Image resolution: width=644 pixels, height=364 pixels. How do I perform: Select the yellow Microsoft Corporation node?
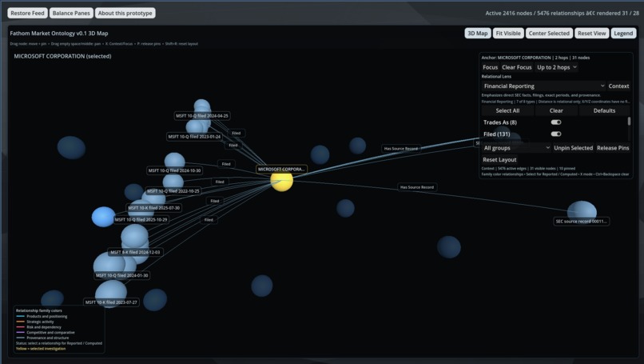click(x=282, y=182)
